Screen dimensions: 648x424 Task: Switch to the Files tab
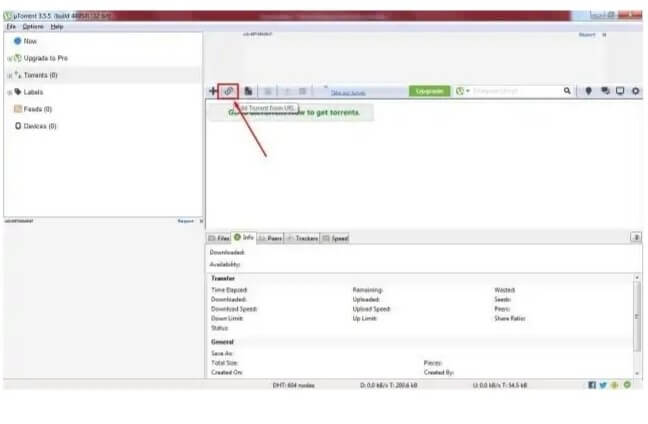pos(219,238)
